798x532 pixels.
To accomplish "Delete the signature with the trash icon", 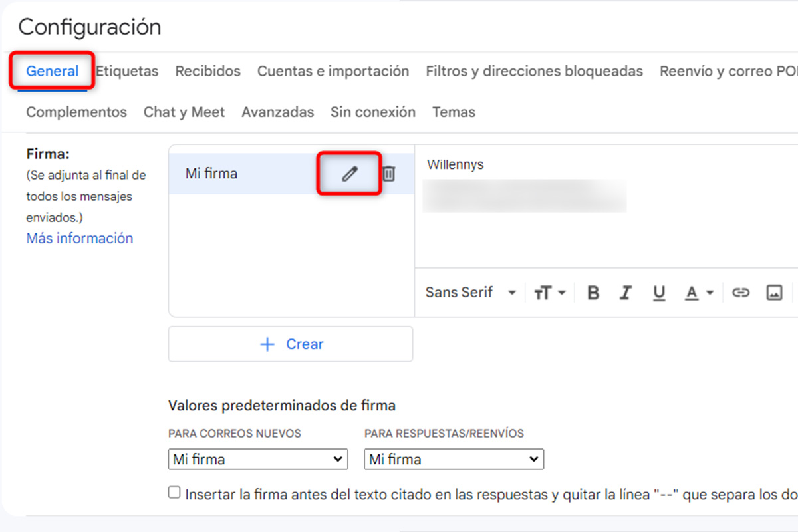I will 388,173.
